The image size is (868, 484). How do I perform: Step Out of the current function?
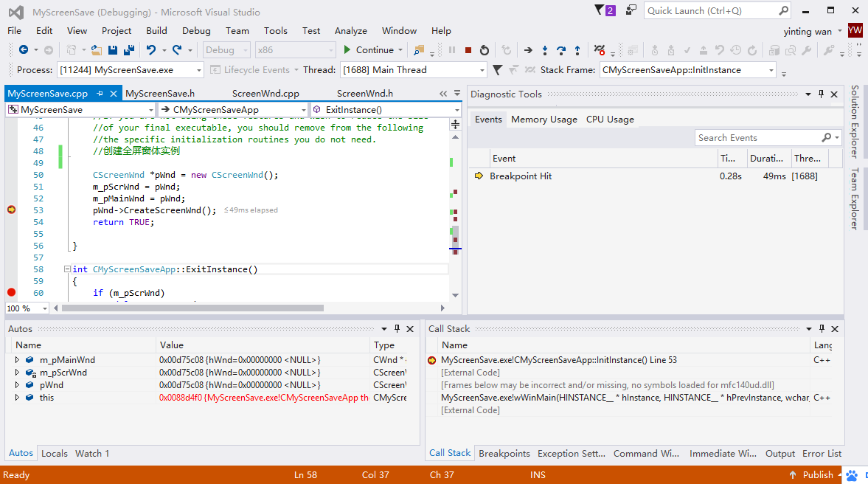577,50
